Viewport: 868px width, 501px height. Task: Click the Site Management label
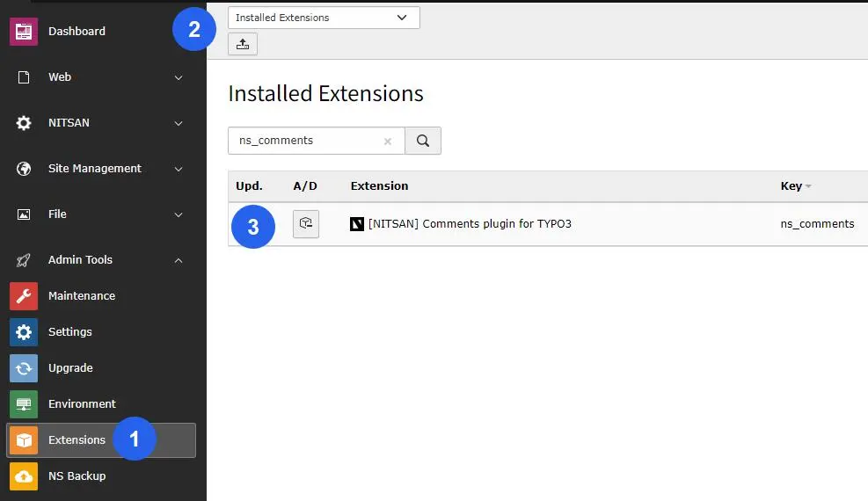95,169
